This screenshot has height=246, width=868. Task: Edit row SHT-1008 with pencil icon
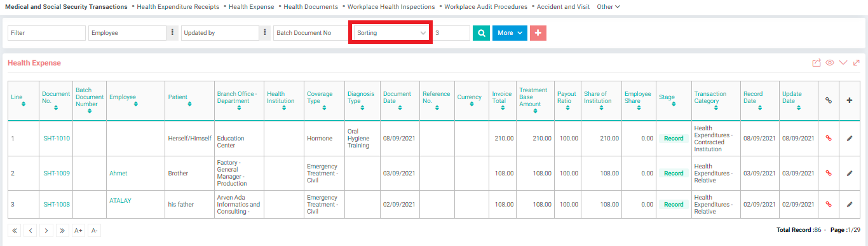click(850, 204)
